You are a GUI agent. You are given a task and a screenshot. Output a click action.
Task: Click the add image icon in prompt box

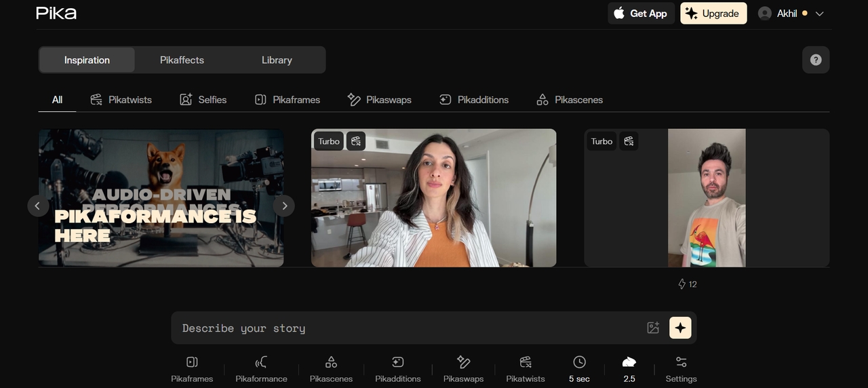point(653,328)
